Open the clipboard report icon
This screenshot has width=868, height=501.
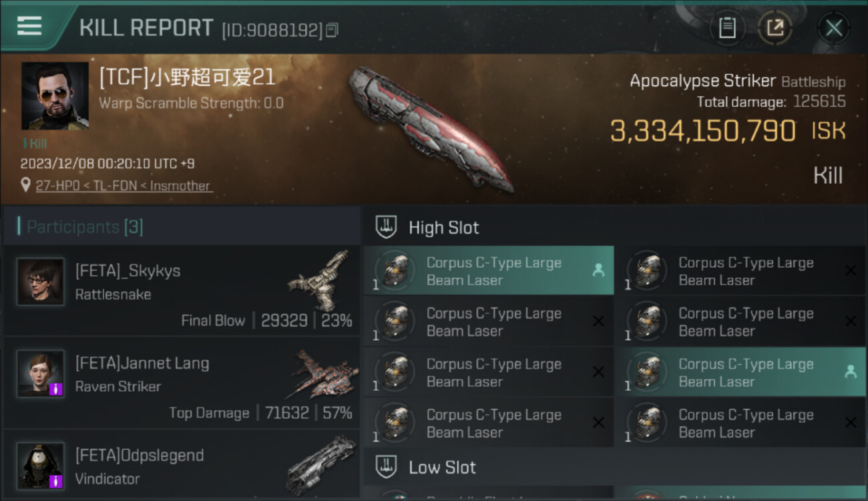727,28
